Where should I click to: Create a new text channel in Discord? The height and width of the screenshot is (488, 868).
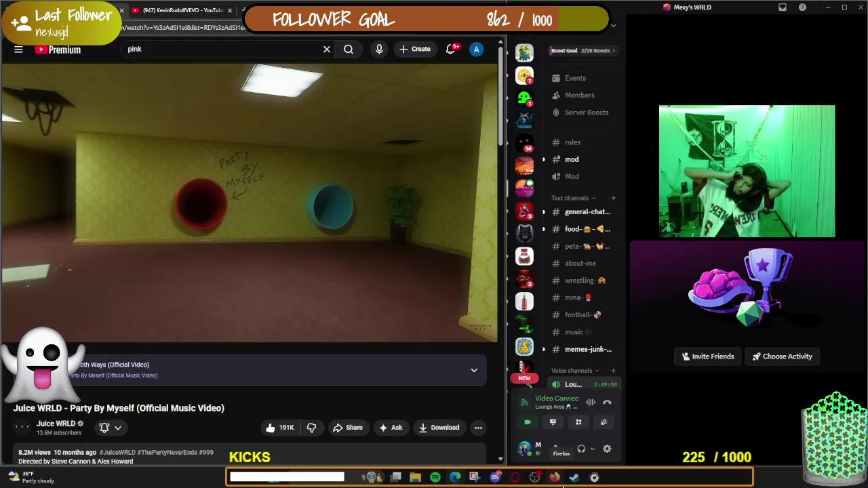613,198
